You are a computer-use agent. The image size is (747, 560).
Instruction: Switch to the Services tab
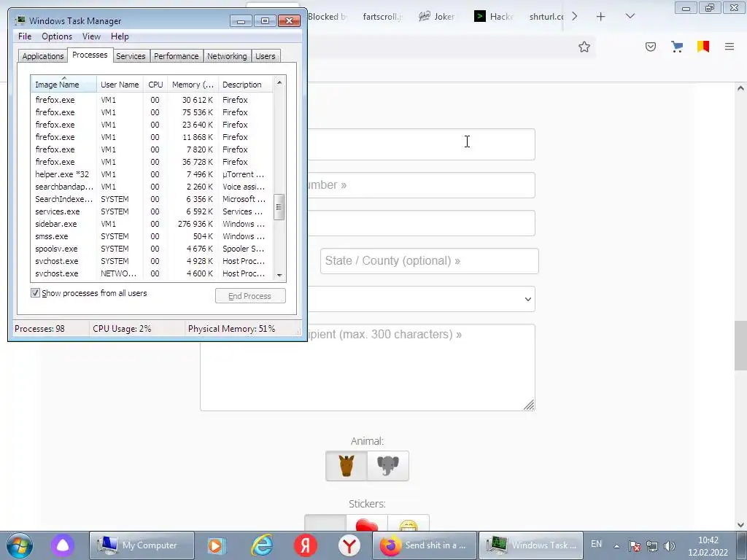click(x=131, y=56)
